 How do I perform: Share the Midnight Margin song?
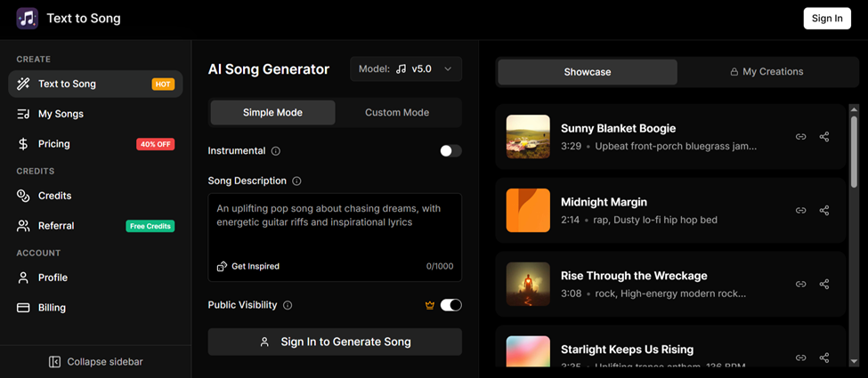click(824, 211)
